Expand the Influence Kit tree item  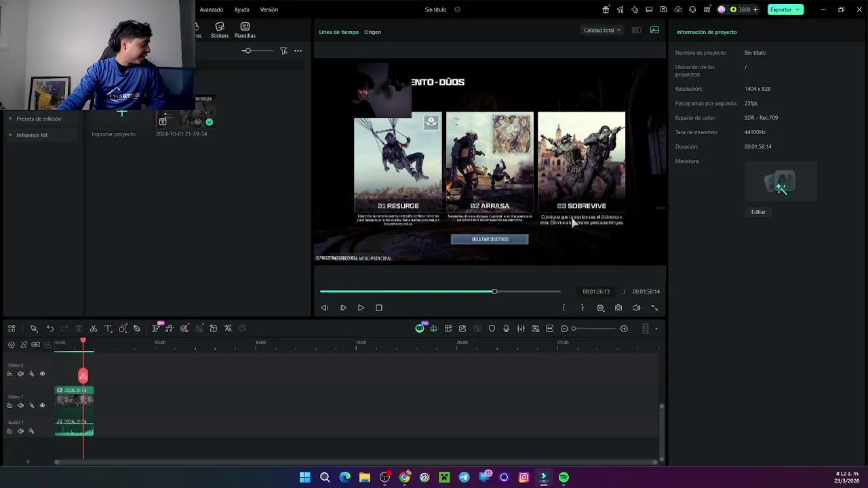(x=10, y=135)
